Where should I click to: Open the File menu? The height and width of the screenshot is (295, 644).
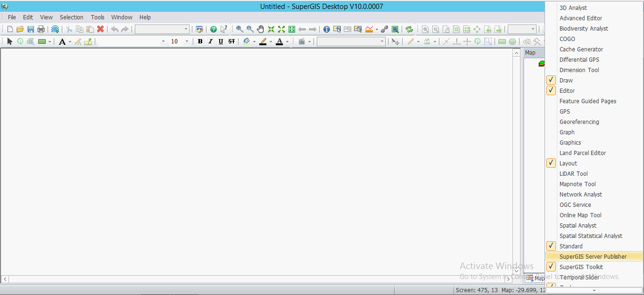[x=12, y=17]
